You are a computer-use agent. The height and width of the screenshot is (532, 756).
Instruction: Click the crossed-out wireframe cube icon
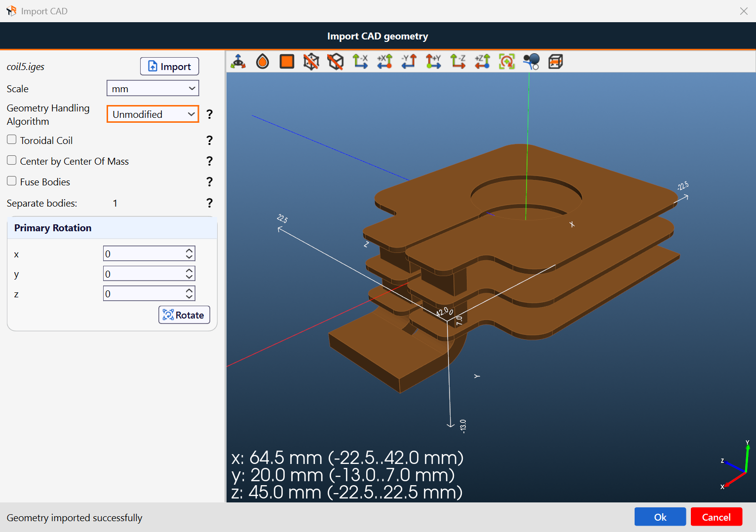[x=311, y=62]
